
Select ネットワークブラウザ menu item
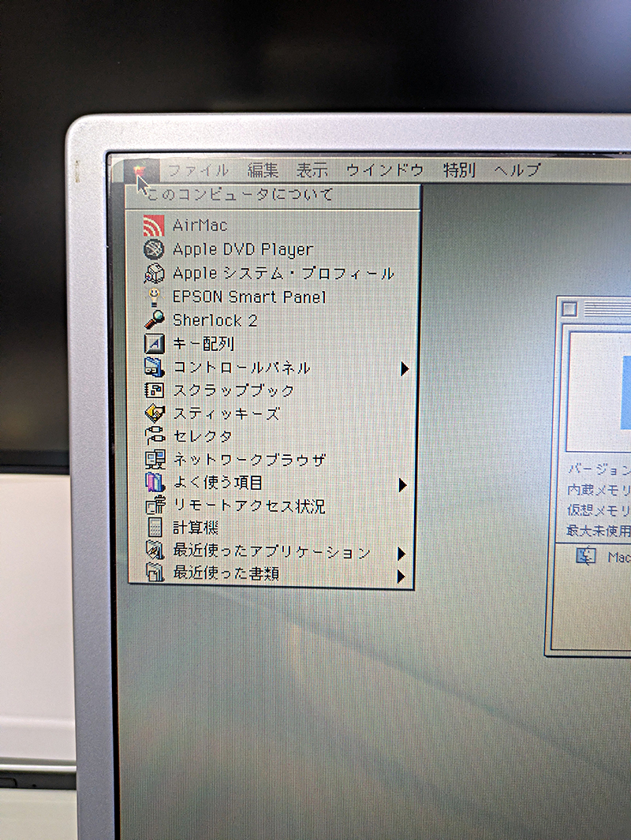(249, 460)
